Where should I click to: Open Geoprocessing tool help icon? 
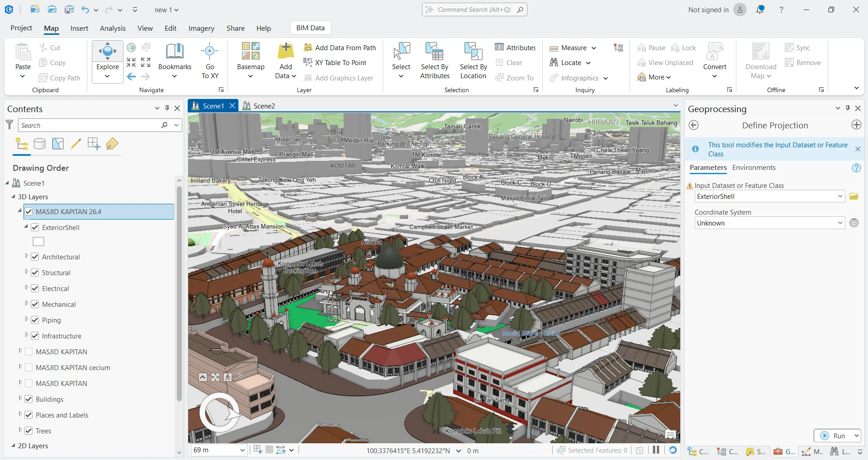pyautogui.click(x=856, y=168)
